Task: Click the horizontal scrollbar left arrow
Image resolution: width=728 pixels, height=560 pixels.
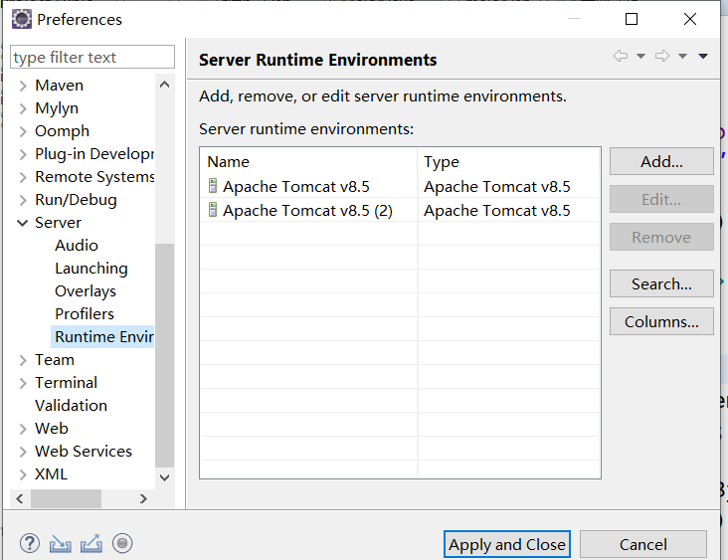Action: (20, 498)
